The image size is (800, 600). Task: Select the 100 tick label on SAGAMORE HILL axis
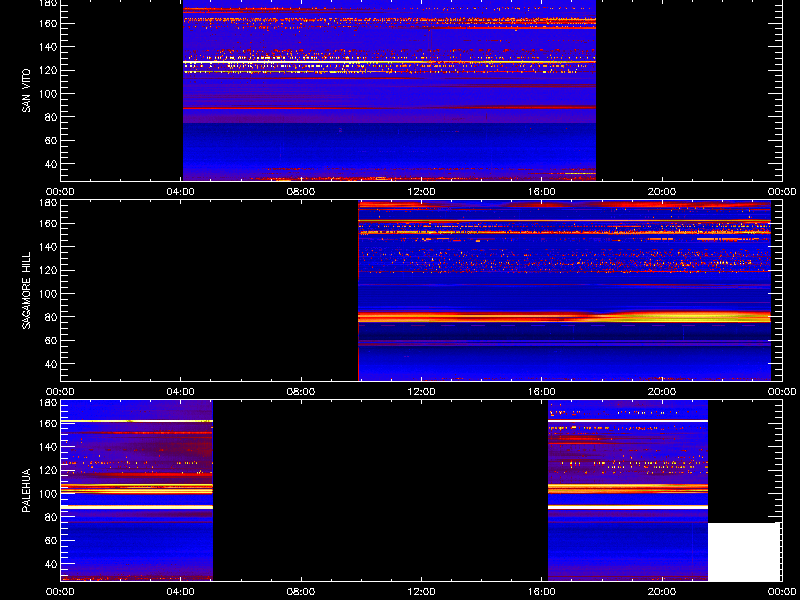point(47,294)
